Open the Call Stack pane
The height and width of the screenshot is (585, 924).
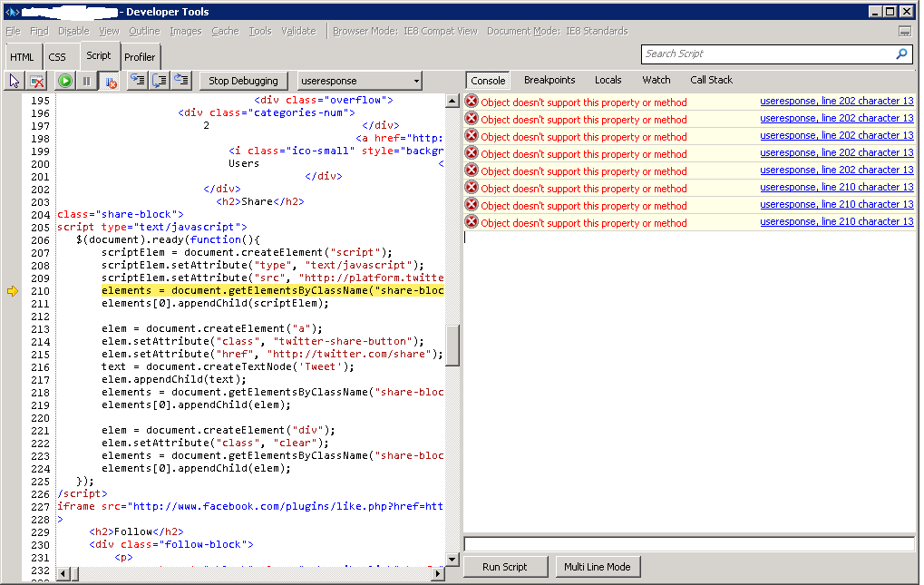pos(711,80)
